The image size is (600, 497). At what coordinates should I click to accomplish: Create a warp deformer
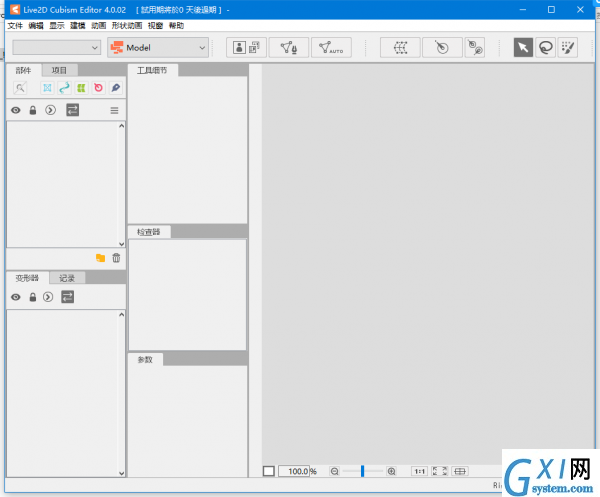point(400,48)
